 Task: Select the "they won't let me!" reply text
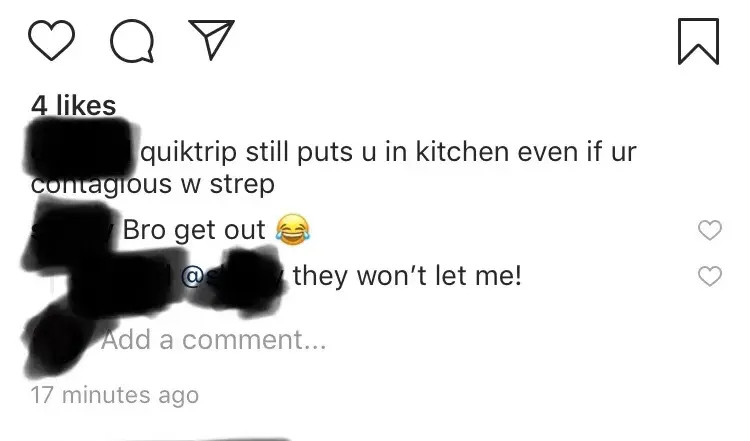pos(407,276)
